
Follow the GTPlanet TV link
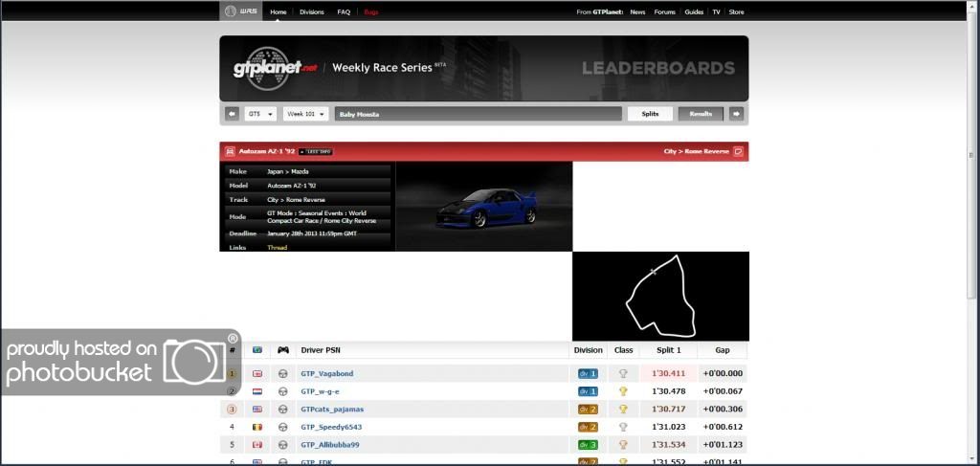coord(716,11)
